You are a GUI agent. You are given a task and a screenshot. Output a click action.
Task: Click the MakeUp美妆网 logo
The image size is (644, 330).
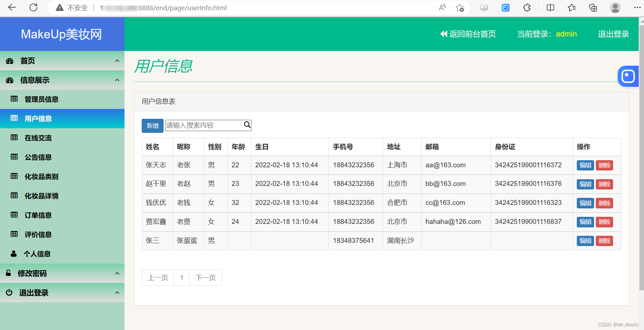pos(62,34)
